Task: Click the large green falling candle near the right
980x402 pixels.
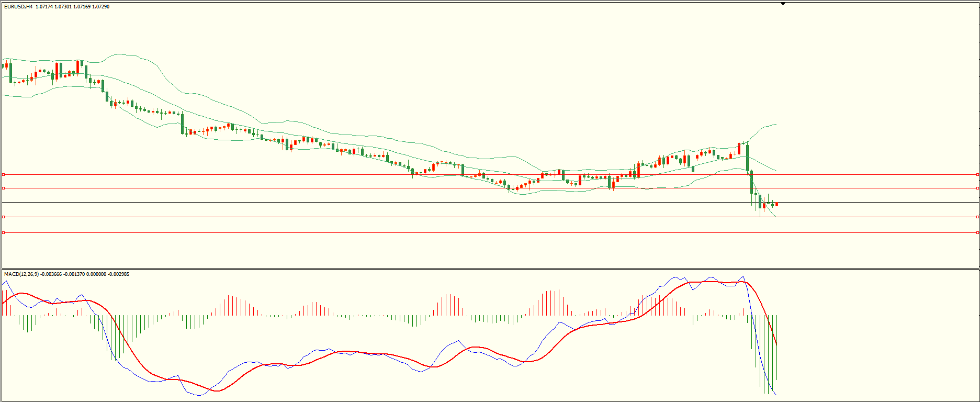Action: tap(747, 157)
